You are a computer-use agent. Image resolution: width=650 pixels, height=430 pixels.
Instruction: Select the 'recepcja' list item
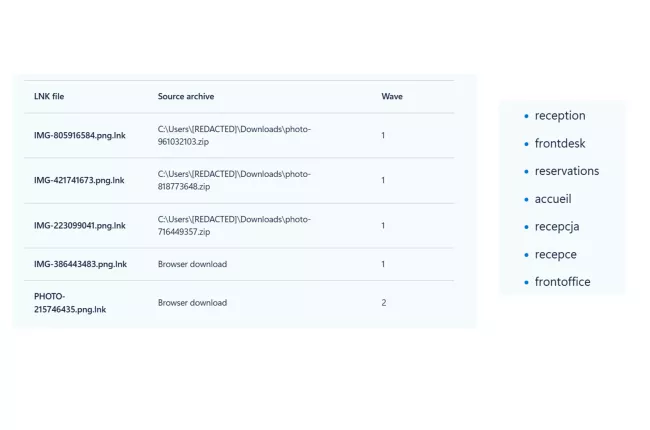tap(557, 227)
